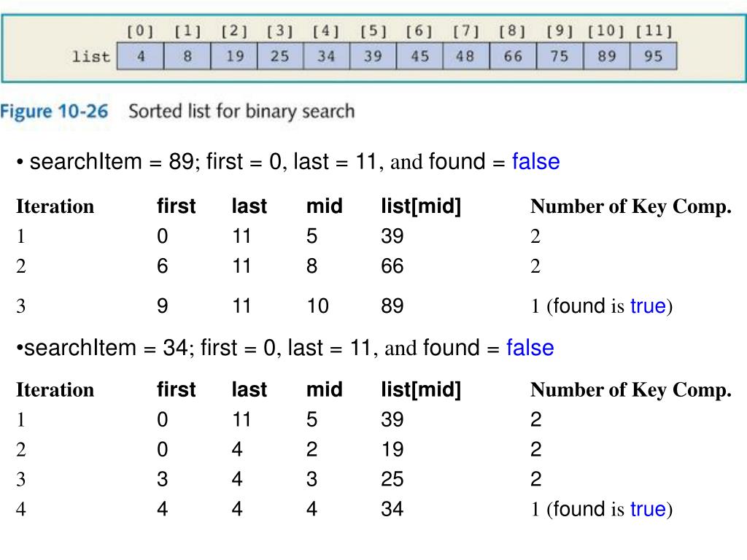This screenshot has height=560, width=747.
Task: Click blue 'false' in the searchItem = 89 line
Action: [x=536, y=161]
